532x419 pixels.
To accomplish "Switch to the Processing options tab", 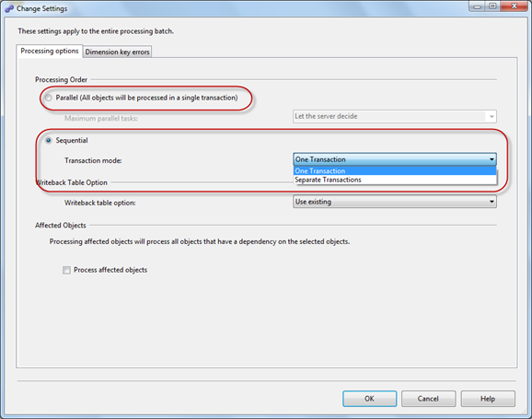I will [x=50, y=51].
